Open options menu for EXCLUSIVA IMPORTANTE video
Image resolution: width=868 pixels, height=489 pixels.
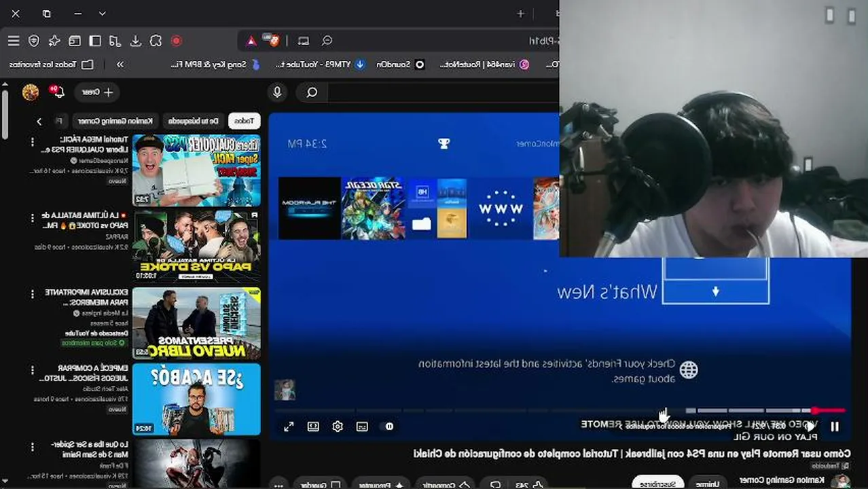click(32, 294)
